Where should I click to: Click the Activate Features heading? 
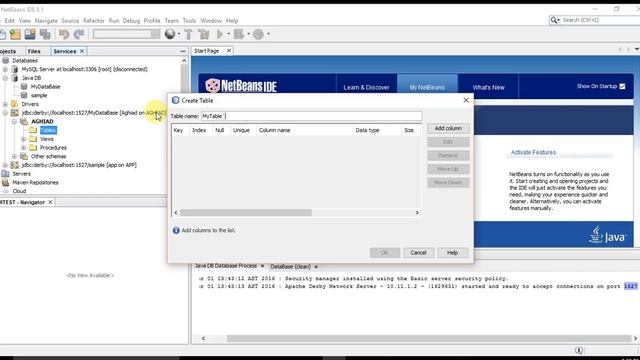(x=533, y=152)
